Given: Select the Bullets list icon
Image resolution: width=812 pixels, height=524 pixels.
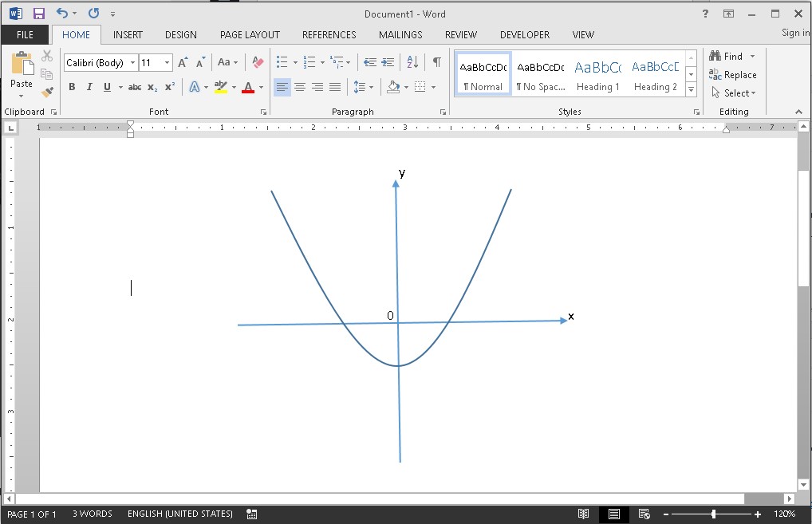Looking at the screenshot, I should [282, 62].
